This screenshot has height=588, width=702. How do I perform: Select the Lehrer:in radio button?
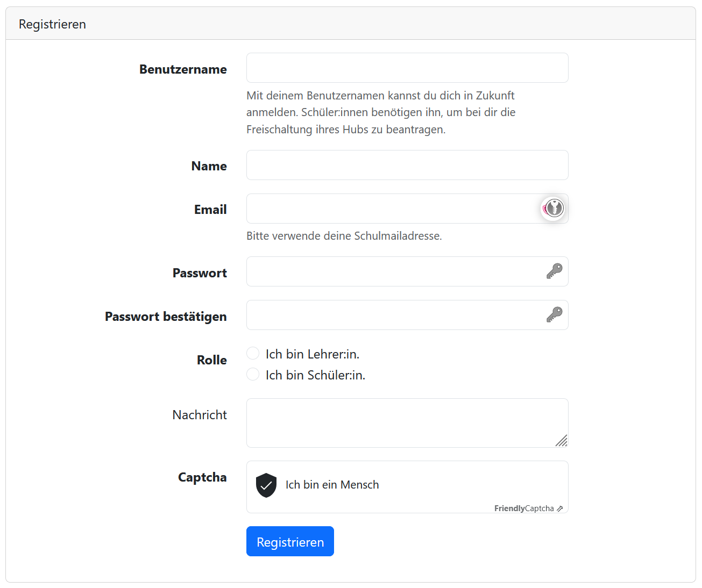[x=253, y=353]
